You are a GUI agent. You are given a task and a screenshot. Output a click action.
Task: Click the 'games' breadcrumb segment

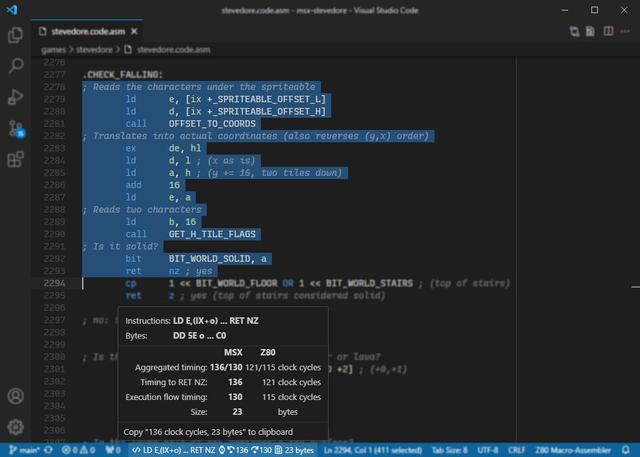click(52, 48)
